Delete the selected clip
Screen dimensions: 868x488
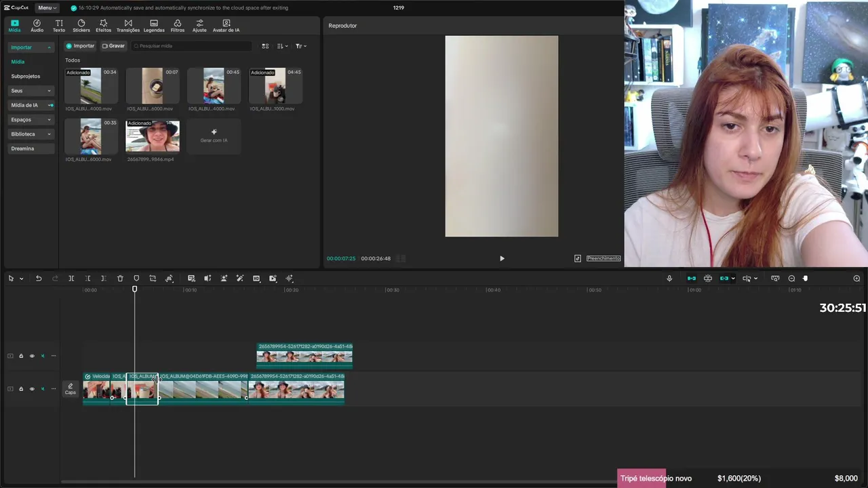pyautogui.click(x=120, y=279)
